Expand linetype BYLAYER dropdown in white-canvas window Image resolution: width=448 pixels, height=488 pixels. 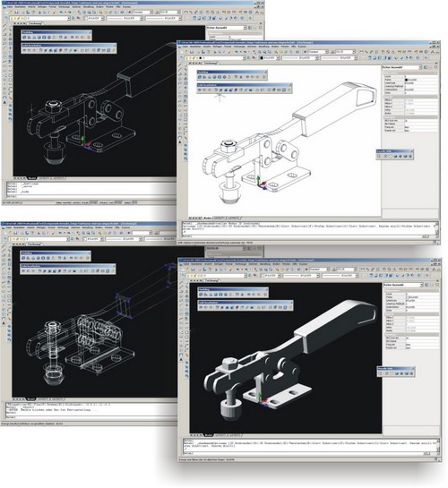(316, 58)
